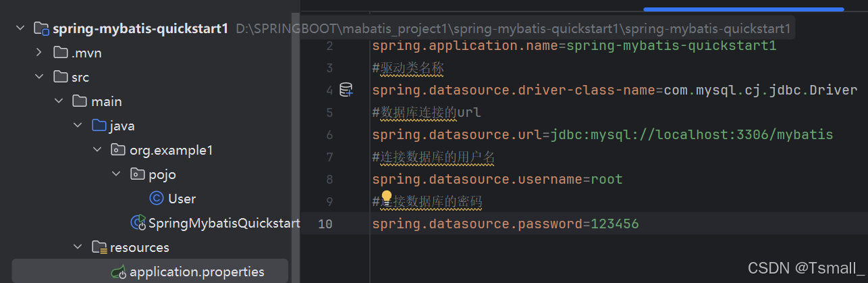Screen dimensions: 868x283
Task: Collapse the org.example1 package
Action: (x=97, y=150)
